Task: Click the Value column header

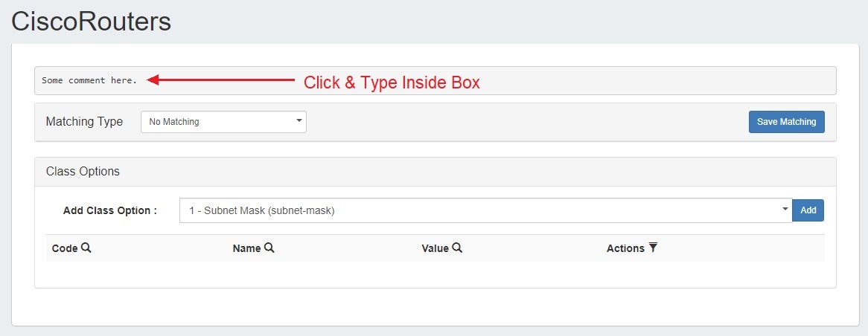Action: pos(435,248)
